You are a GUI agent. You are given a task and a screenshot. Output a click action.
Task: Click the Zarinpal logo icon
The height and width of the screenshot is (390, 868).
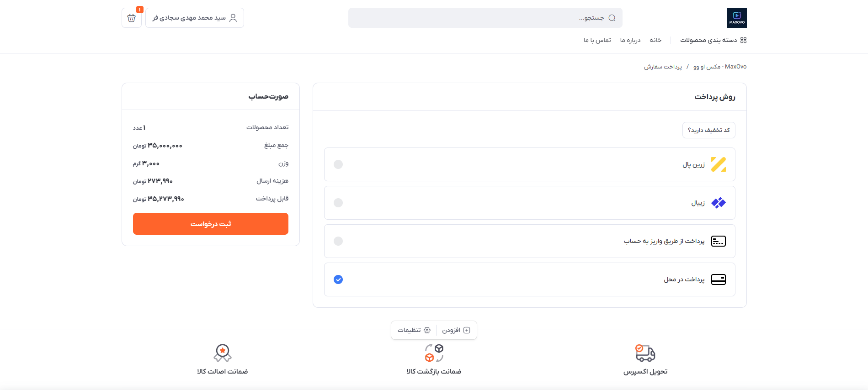pyautogui.click(x=718, y=164)
